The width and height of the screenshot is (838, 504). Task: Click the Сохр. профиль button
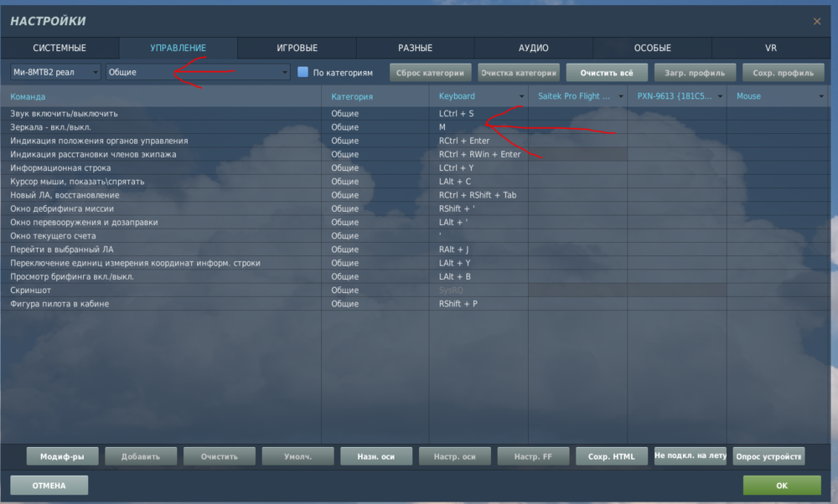tap(783, 73)
